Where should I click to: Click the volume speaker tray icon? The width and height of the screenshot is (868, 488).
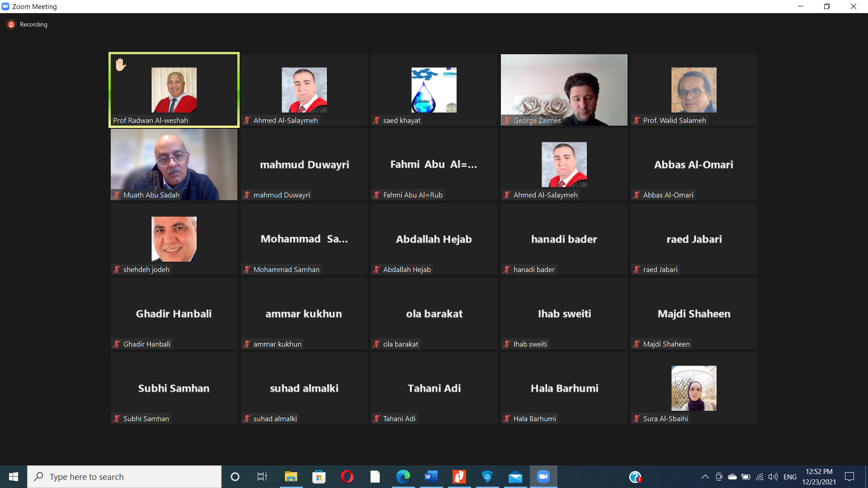click(773, 477)
